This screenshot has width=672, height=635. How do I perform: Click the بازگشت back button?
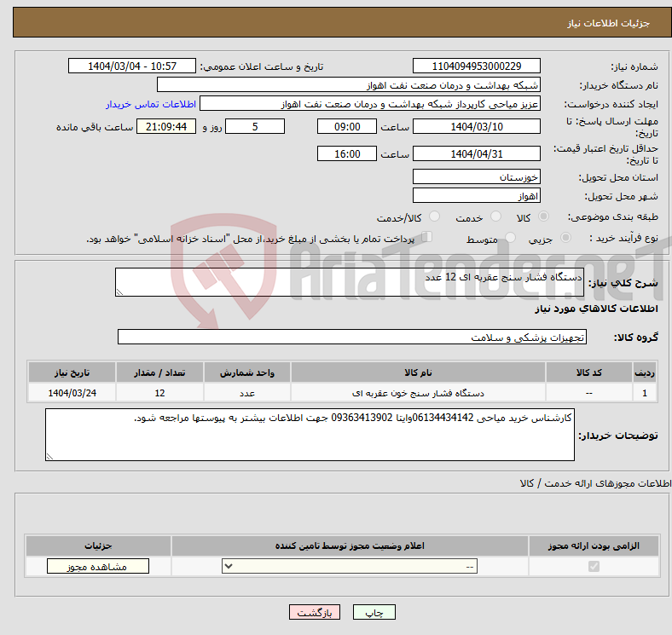315,613
